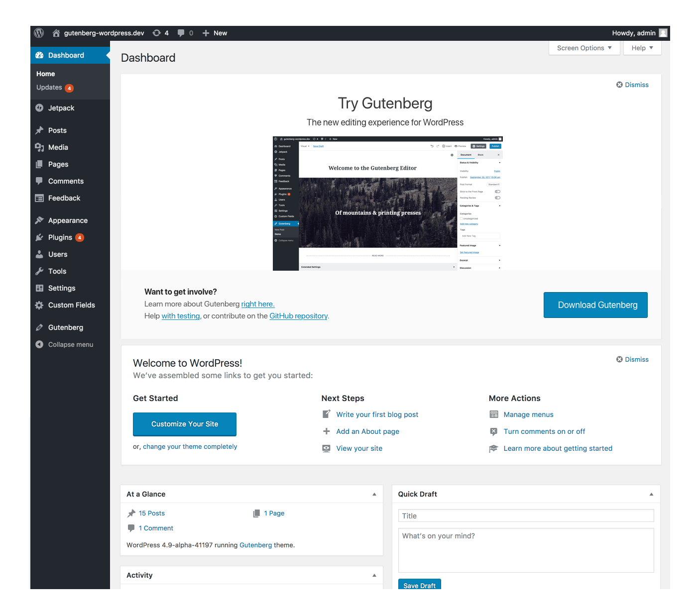Click the Collapse menu arrow icon

(x=39, y=344)
